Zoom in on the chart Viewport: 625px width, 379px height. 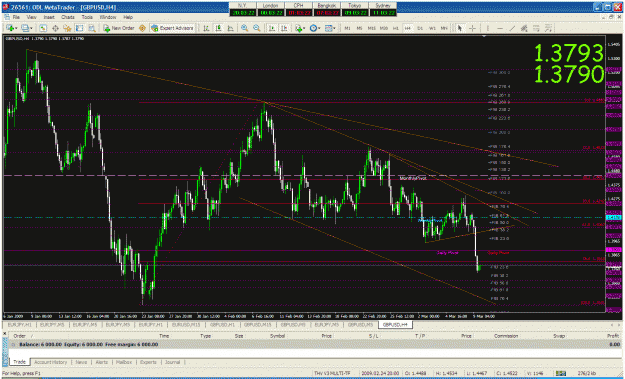[x=244, y=28]
